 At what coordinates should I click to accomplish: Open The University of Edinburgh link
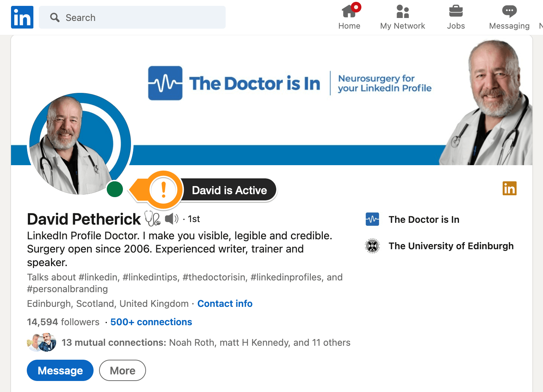coord(451,246)
